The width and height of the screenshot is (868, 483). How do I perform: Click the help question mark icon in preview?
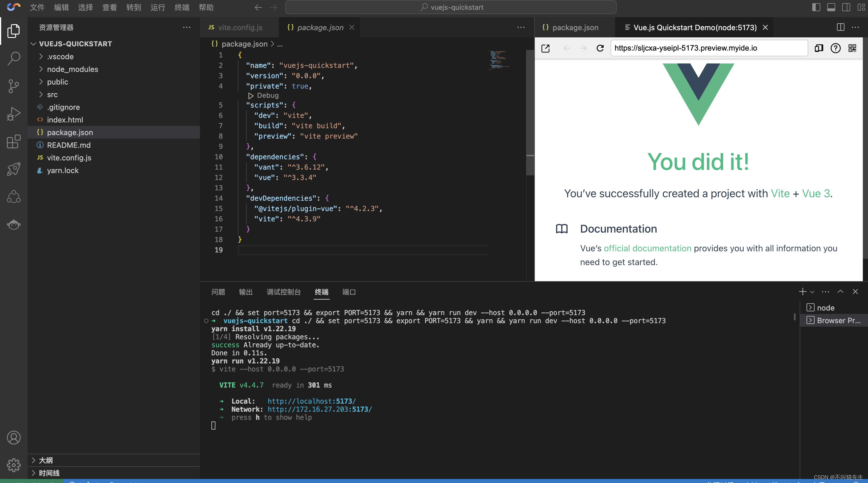coord(836,48)
